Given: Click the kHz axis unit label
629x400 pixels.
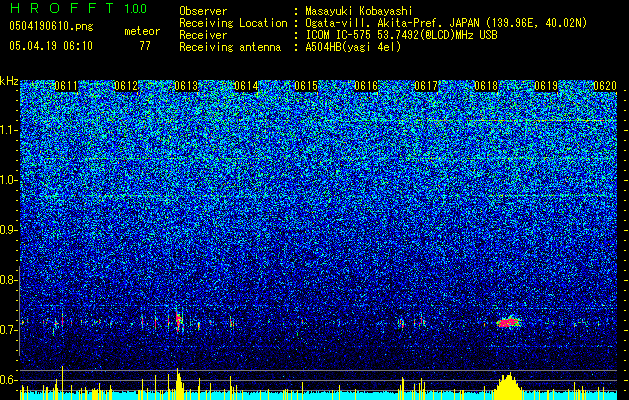Looking at the screenshot, I should point(9,81).
